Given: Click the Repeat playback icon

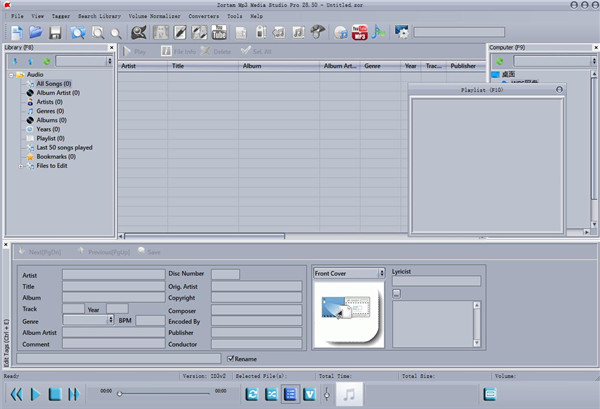Looking at the screenshot, I should [252, 394].
